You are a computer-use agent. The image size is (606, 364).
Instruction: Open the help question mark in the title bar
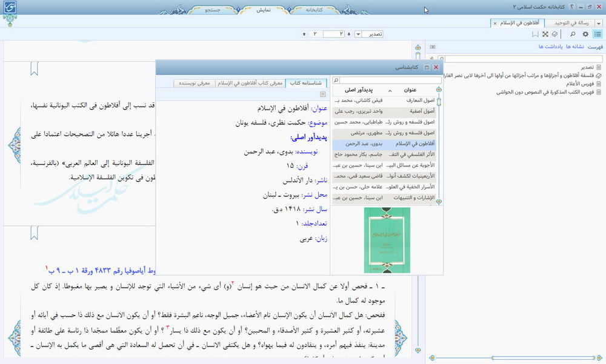click(572, 7)
